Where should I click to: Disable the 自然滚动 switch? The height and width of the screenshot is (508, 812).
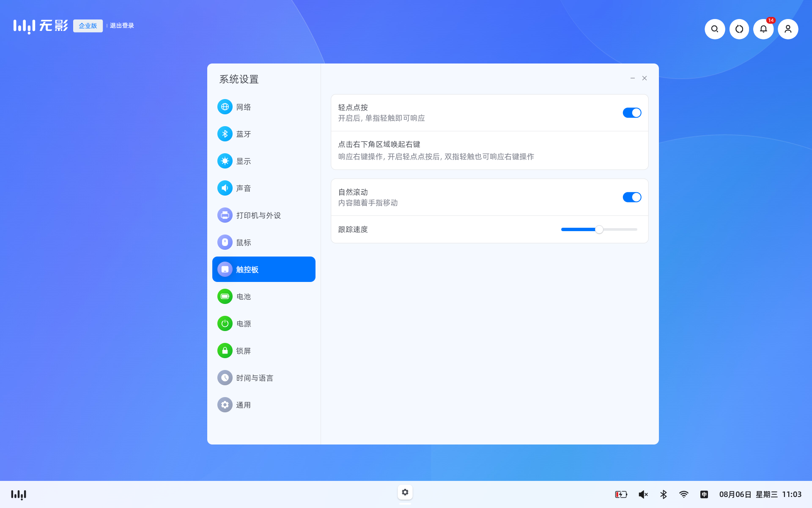632,197
